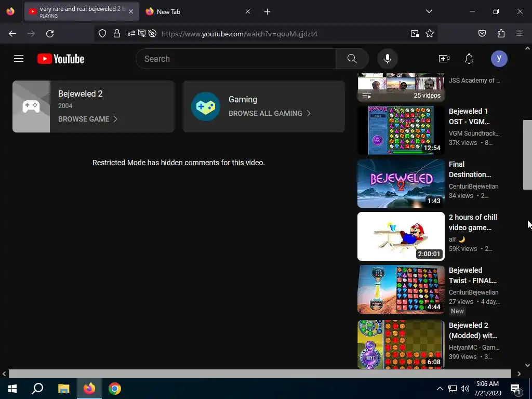Open the notifications bell
The width and height of the screenshot is (532, 399).
click(x=469, y=59)
